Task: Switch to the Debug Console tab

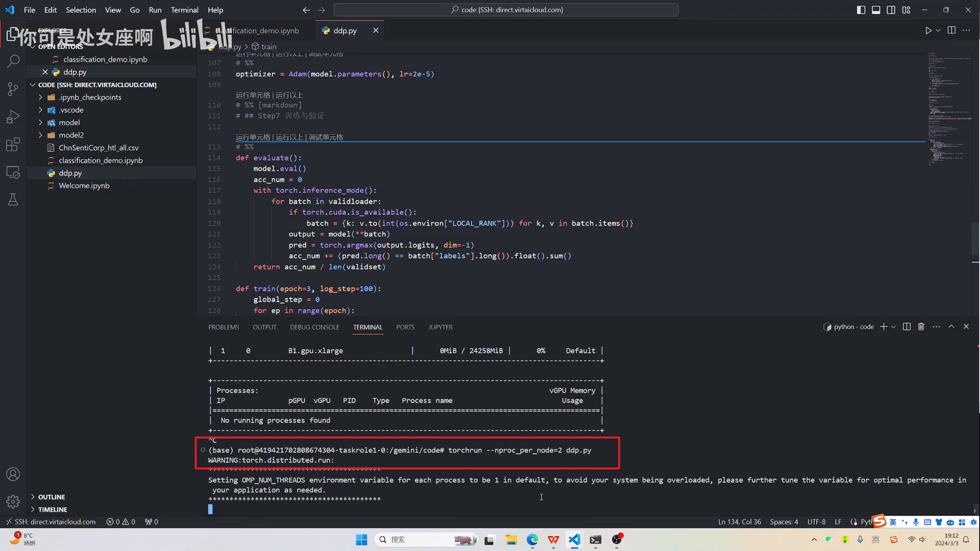Action: point(315,327)
